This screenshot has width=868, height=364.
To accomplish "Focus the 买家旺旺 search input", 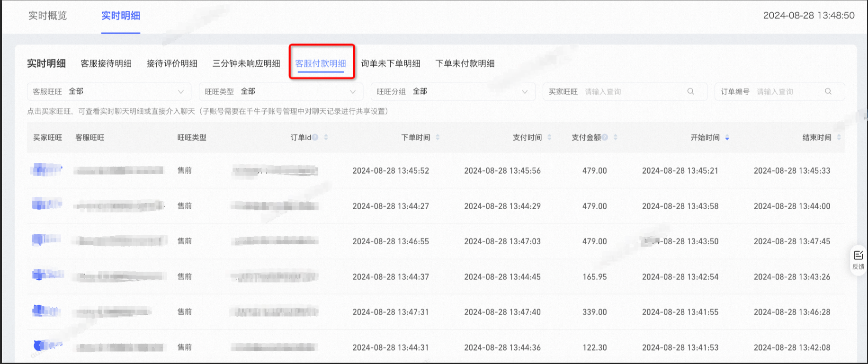I will click(x=625, y=91).
